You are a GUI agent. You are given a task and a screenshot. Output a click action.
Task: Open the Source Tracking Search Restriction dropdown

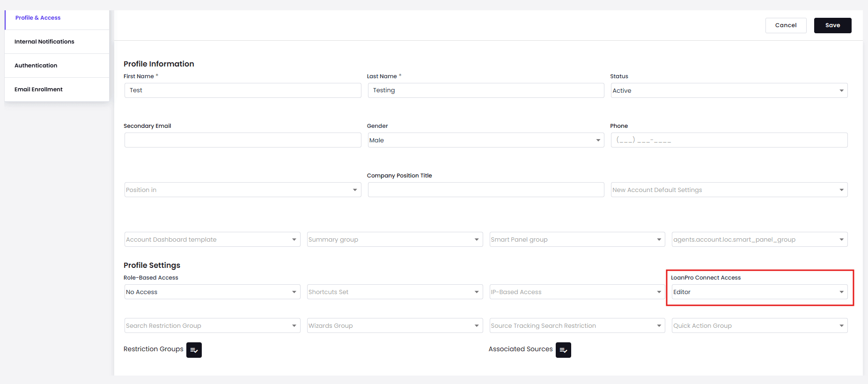point(577,325)
